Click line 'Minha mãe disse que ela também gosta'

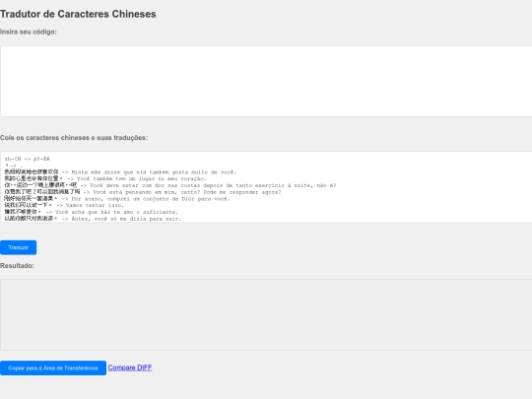120,172
